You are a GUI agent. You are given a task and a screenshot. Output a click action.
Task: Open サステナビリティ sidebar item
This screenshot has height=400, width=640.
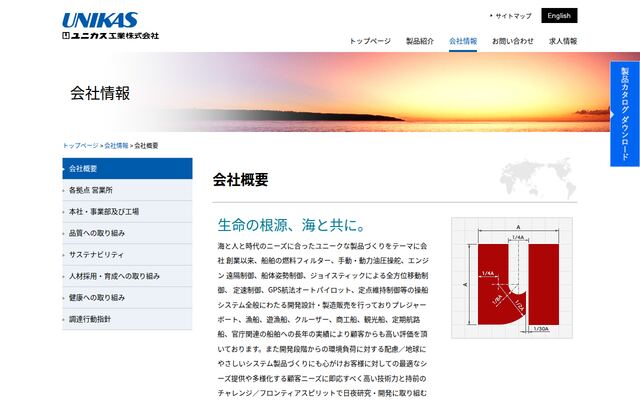127,255
